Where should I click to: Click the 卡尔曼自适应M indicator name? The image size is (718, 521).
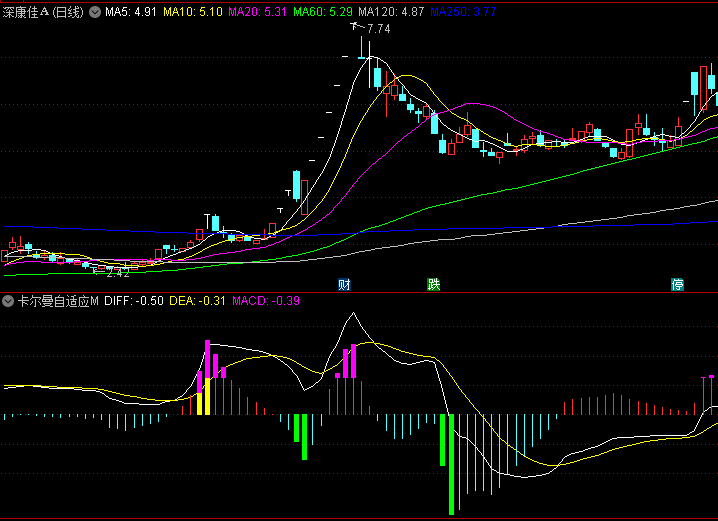(x=58, y=301)
